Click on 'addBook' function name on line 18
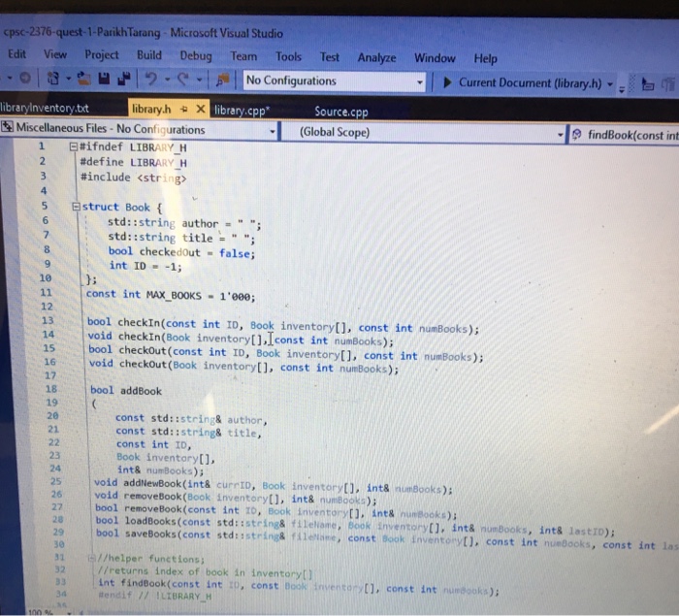This screenshot has width=679, height=616. (141, 391)
